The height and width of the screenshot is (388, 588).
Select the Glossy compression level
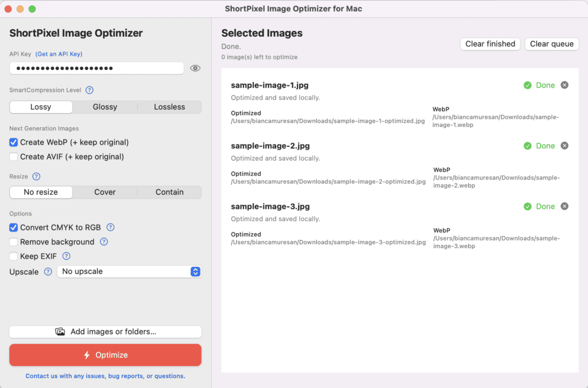click(x=105, y=107)
